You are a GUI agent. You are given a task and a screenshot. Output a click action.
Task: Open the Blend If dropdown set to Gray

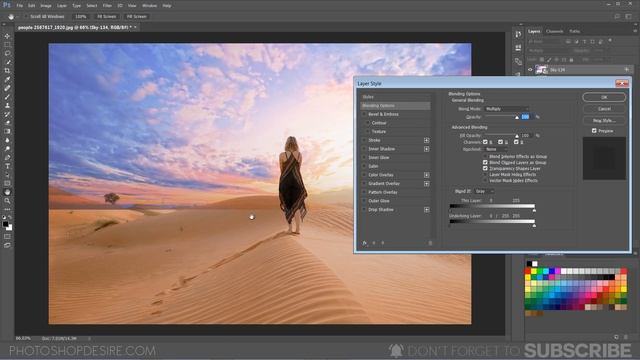pyautogui.click(x=484, y=191)
